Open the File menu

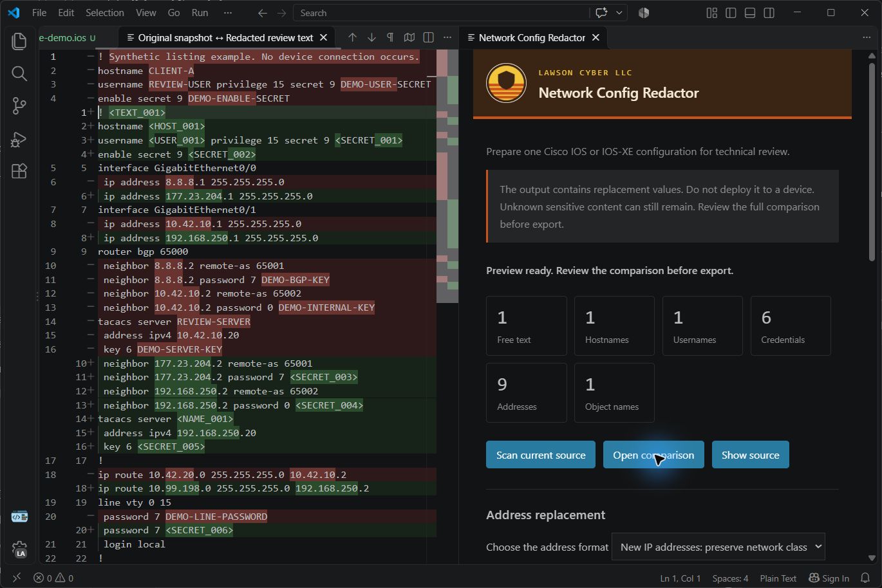tap(39, 13)
